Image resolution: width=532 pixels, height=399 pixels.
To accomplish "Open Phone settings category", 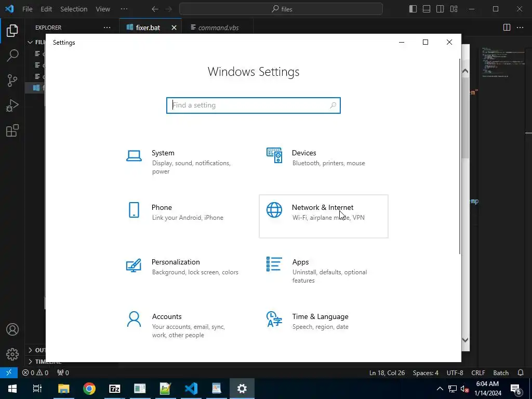I will point(183,216).
